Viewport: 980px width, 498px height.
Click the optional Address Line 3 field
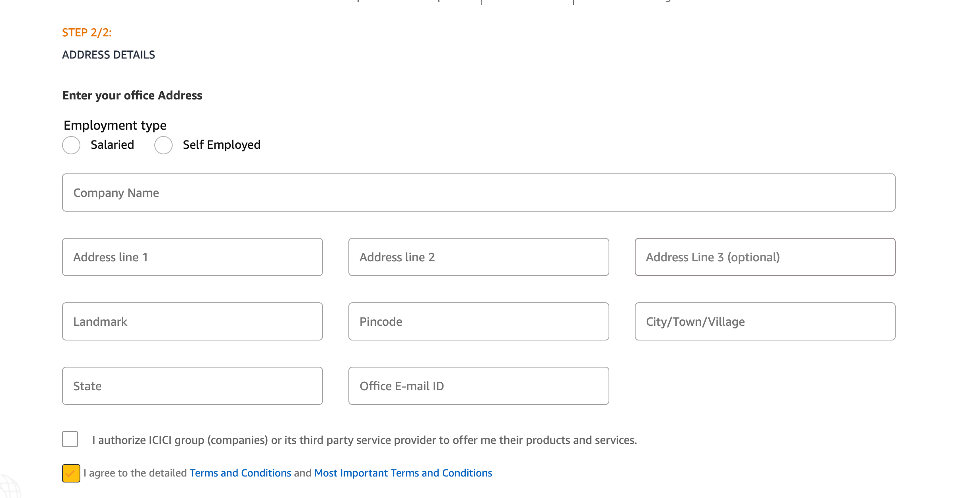click(x=765, y=257)
